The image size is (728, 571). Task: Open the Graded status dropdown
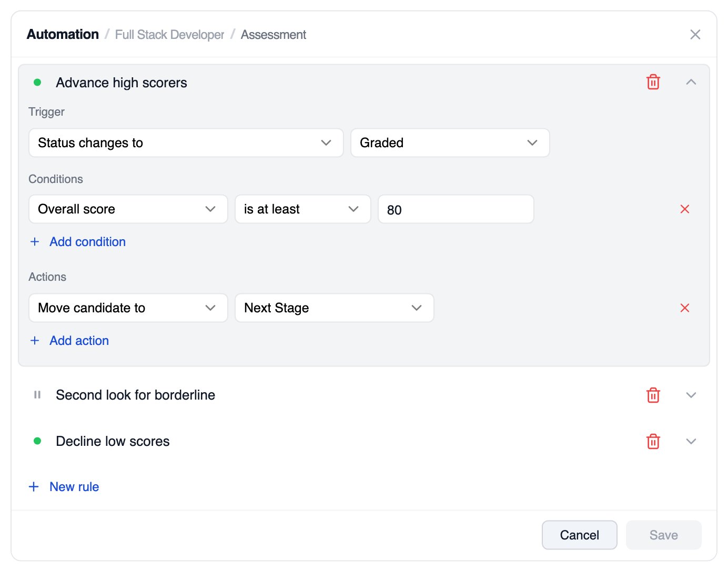pyautogui.click(x=450, y=143)
